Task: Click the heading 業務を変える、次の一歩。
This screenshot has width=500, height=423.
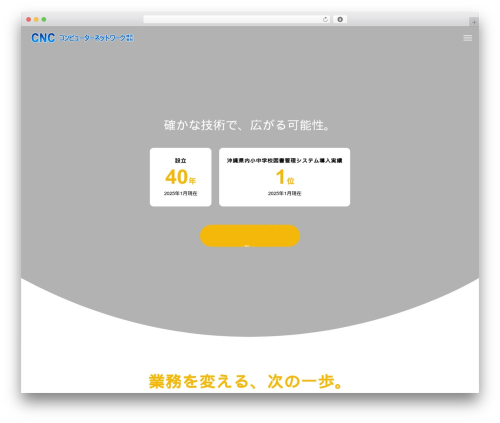Action: [246, 381]
